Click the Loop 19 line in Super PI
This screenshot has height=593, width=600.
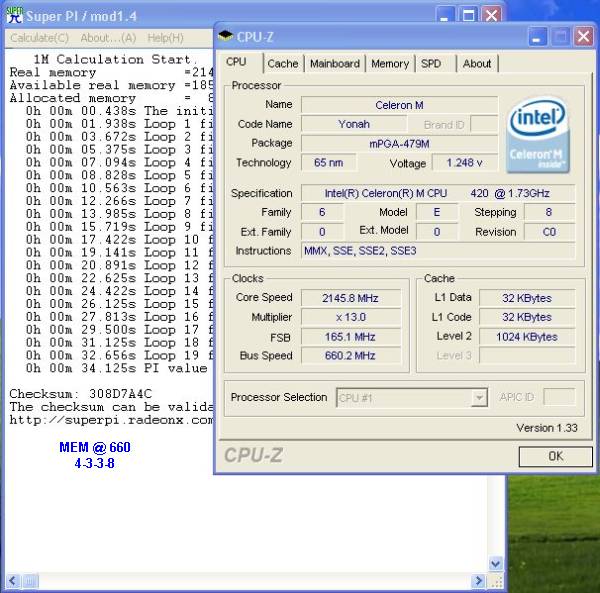pyautogui.click(x=119, y=355)
